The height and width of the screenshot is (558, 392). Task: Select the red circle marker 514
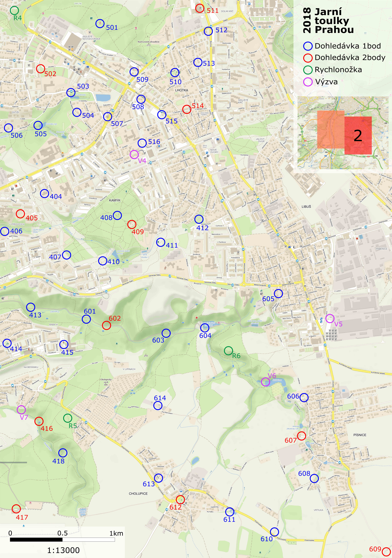(187, 109)
